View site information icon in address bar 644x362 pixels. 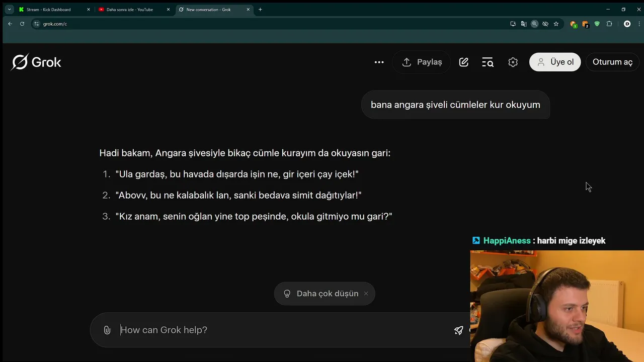[x=36, y=24]
